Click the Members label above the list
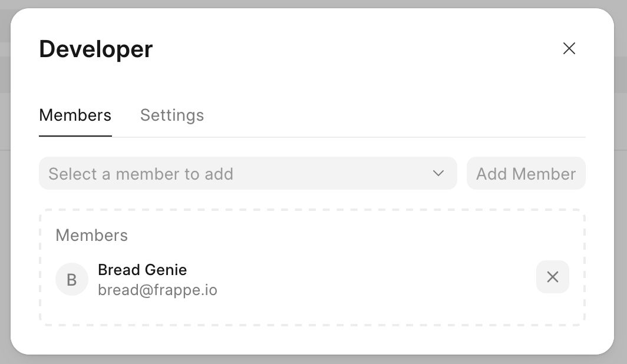627x364 pixels. coord(91,236)
